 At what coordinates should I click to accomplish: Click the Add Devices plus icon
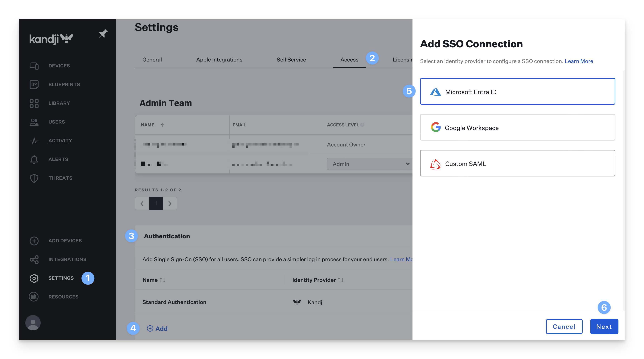pos(34,241)
